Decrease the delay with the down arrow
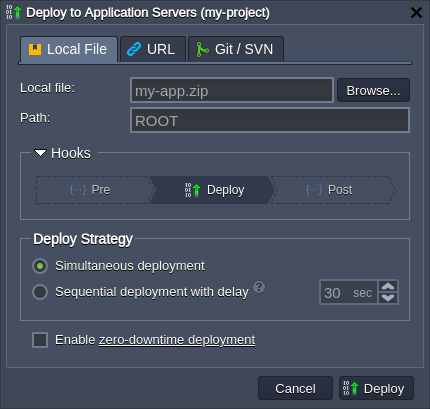This screenshot has width=430, height=409. [388, 298]
